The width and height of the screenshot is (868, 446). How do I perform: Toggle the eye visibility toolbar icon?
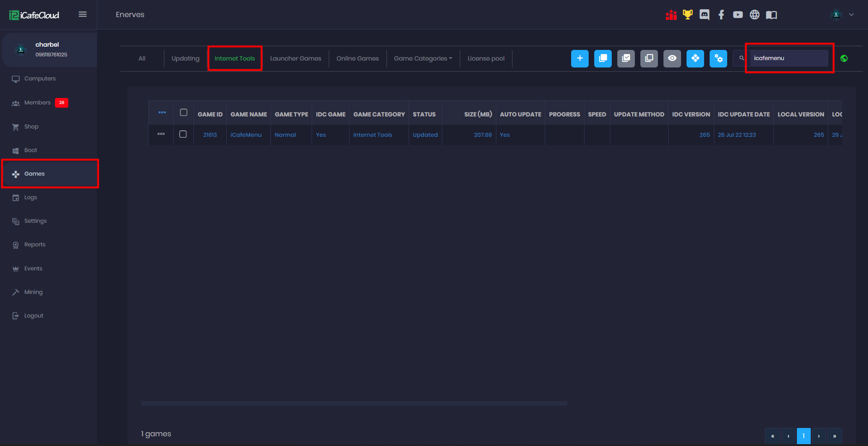tap(672, 58)
